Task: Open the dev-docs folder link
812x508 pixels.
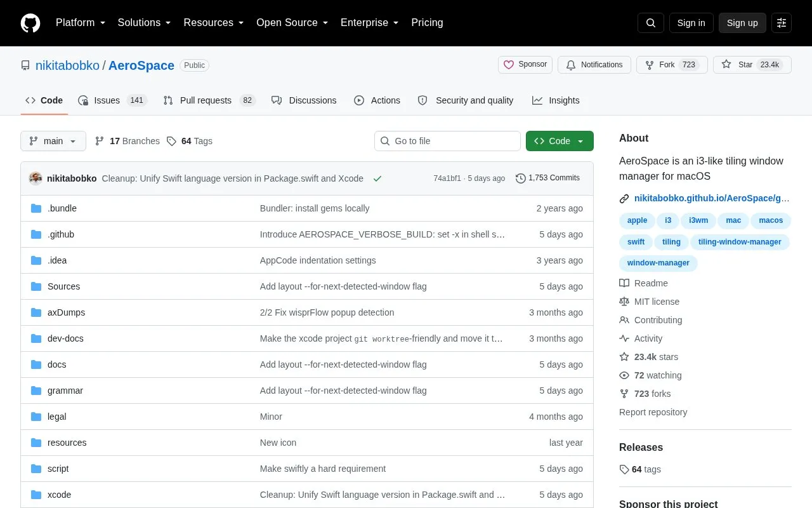Action: pyautogui.click(x=65, y=338)
